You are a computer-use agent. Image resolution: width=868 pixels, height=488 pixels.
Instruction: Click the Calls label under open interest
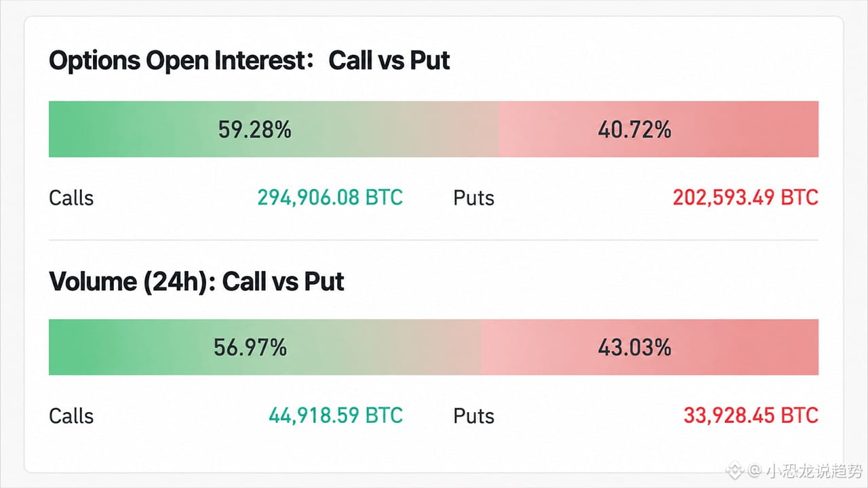pos(71,198)
